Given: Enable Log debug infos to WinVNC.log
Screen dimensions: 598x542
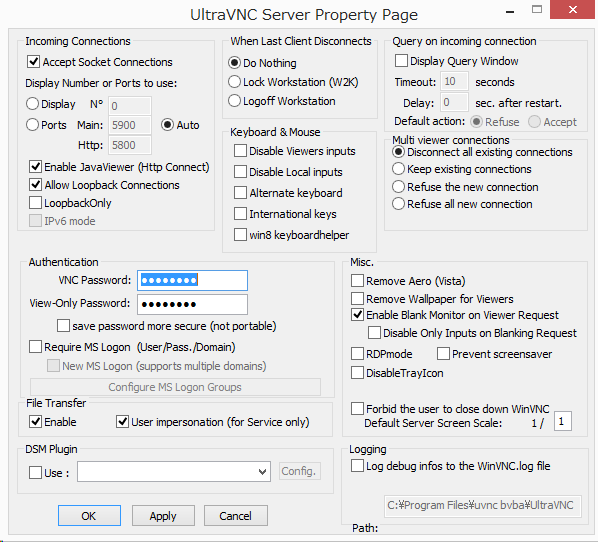Looking at the screenshot, I should click(x=357, y=466).
